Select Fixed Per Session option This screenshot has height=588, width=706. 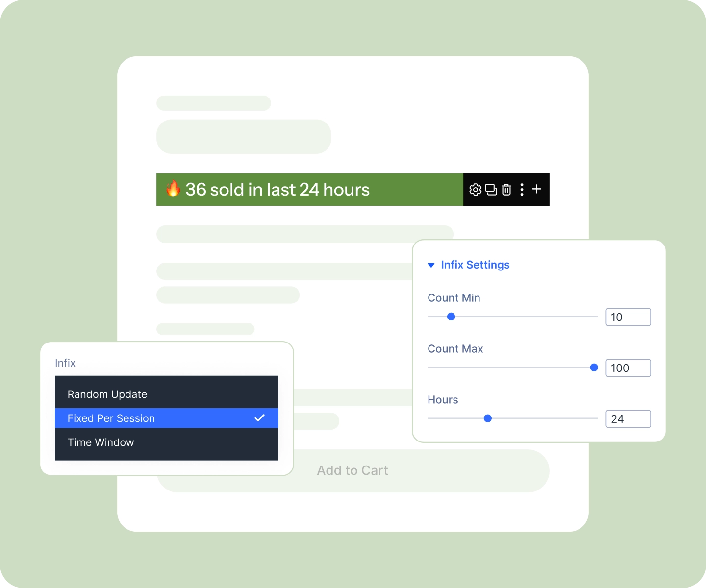click(x=167, y=418)
